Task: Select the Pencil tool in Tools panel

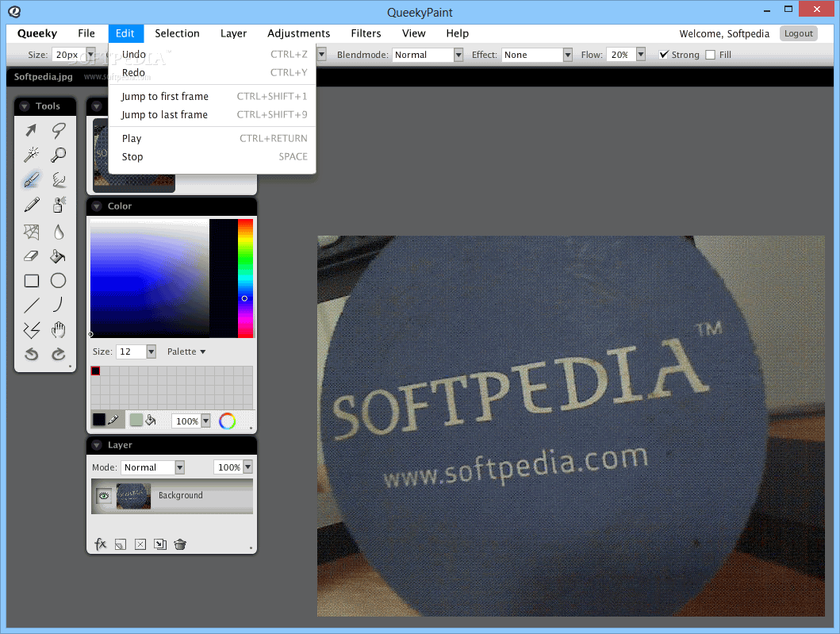Action: (x=31, y=205)
